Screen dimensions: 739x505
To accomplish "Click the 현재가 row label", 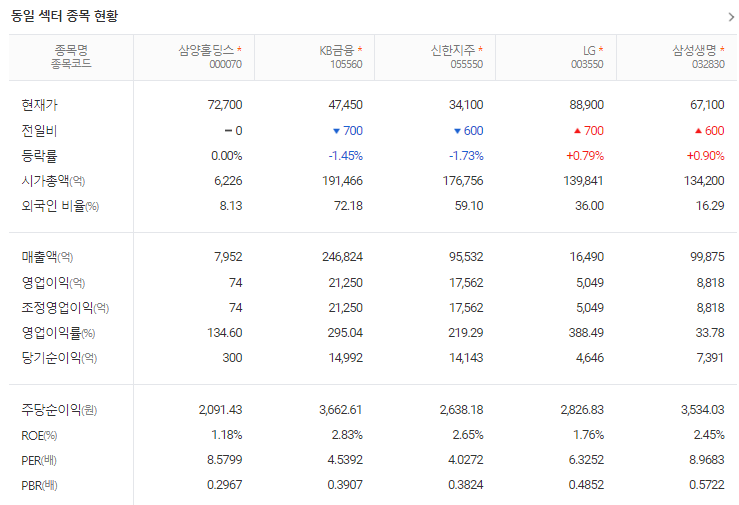I will point(40,105).
